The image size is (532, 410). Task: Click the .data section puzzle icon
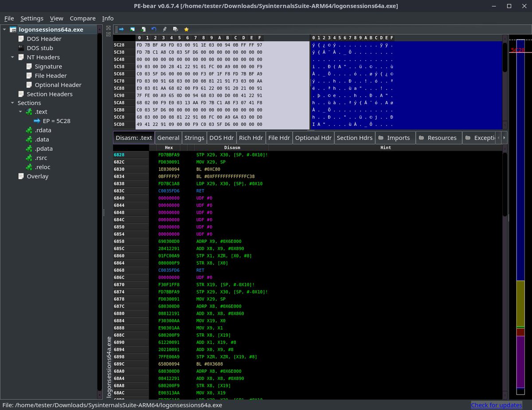pos(29,140)
